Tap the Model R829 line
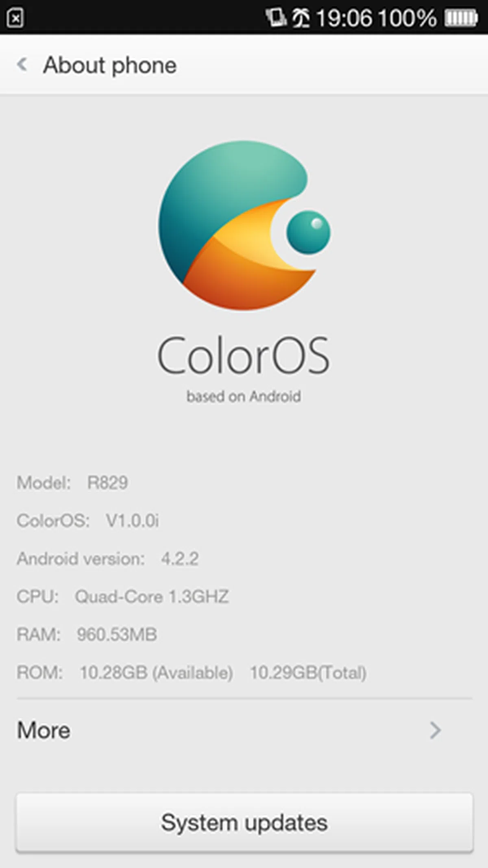 coord(72,483)
